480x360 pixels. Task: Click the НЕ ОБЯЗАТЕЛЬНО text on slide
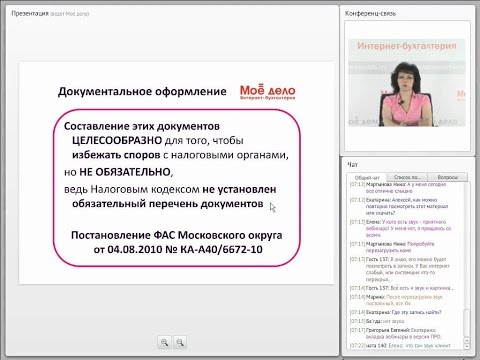point(125,172)
